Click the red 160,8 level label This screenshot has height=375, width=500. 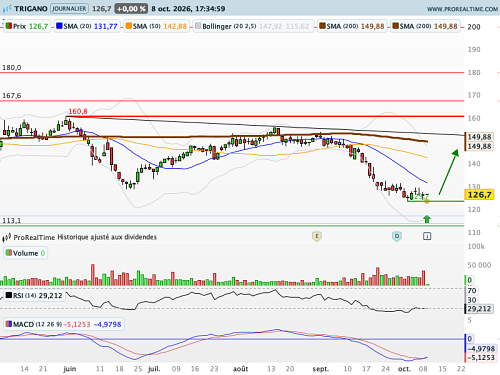pos(78,111)
